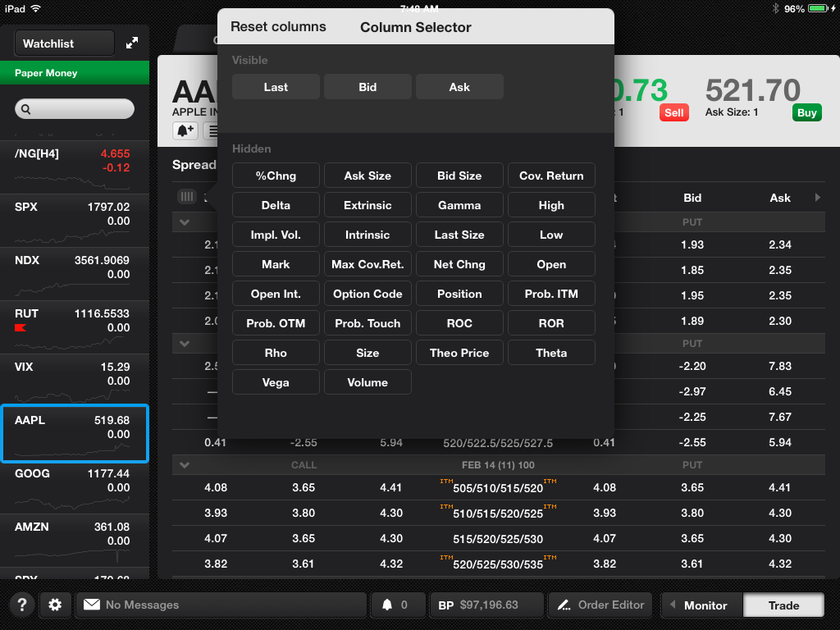Remove Bid from visible columns

367,87
